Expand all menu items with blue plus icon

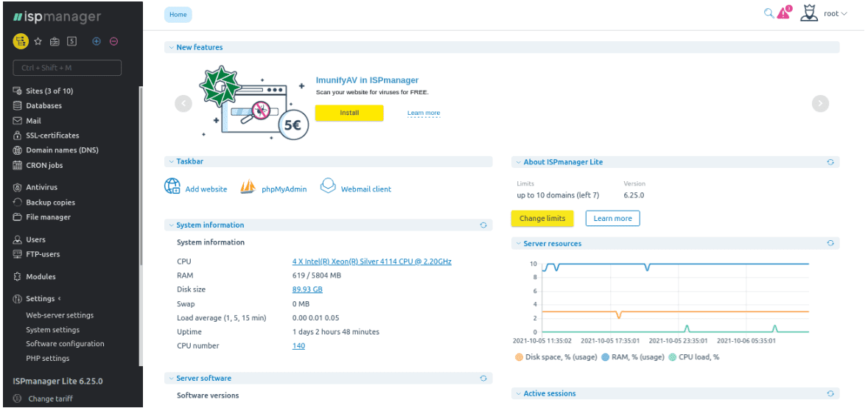coord(97,41)
